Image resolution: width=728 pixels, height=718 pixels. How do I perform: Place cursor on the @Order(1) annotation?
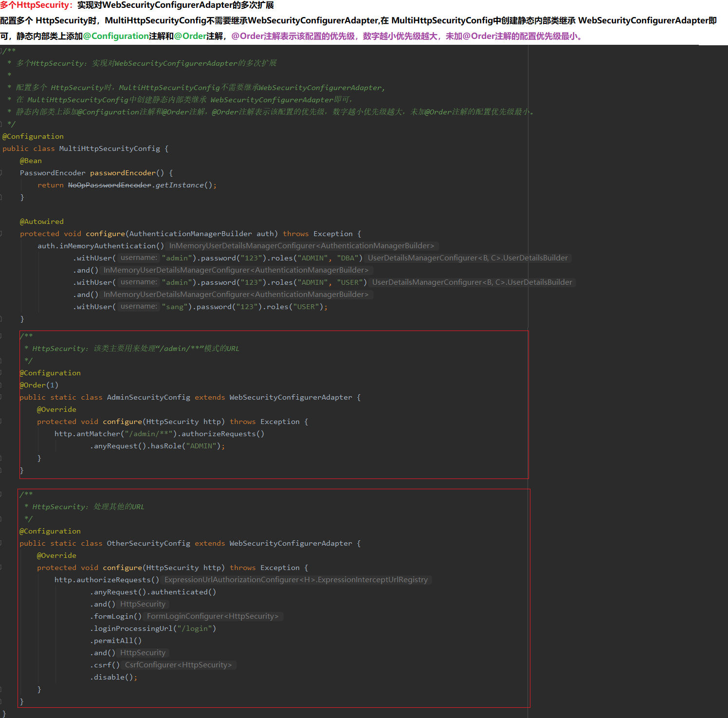39,385
